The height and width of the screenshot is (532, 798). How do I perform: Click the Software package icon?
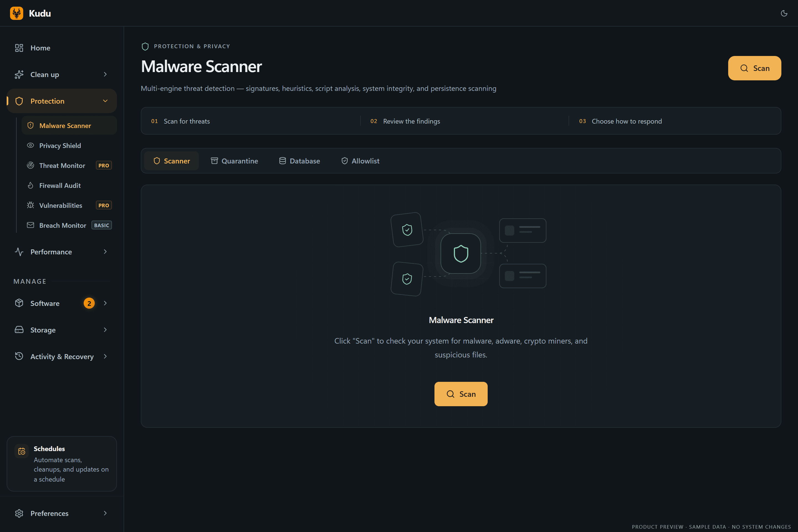click(19, 303)
